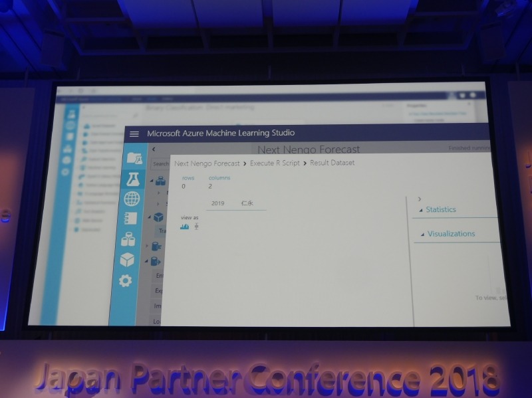Viewport: 532px width, 398px height.
Task: Open the Web Services globe icon
Action: (x=132, y=199)
